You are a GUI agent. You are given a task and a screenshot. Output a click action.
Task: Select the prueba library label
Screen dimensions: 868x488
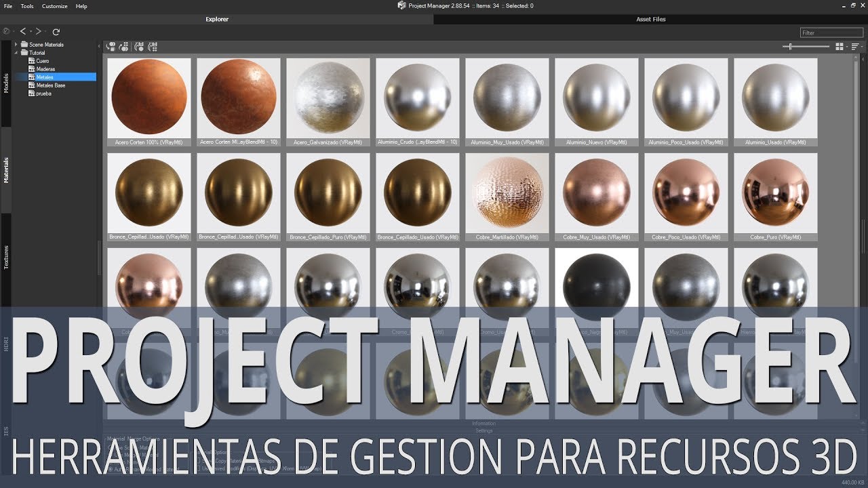click(x=44, y=94)
